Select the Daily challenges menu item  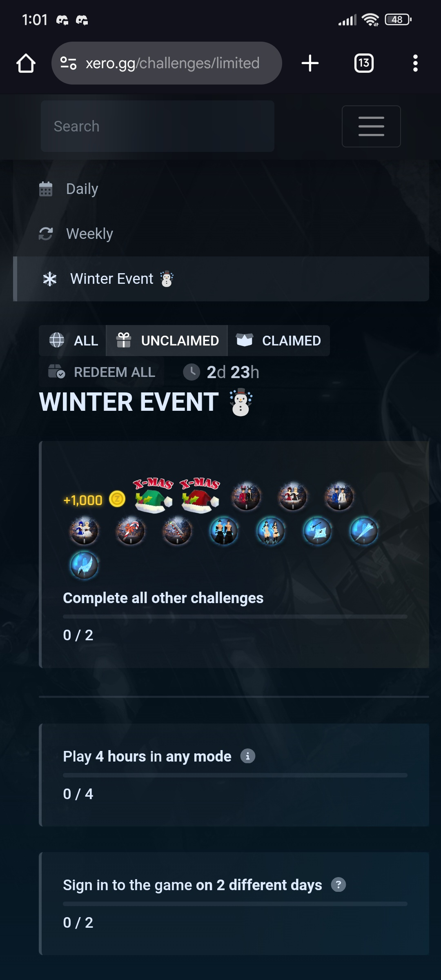pos(221,189)
